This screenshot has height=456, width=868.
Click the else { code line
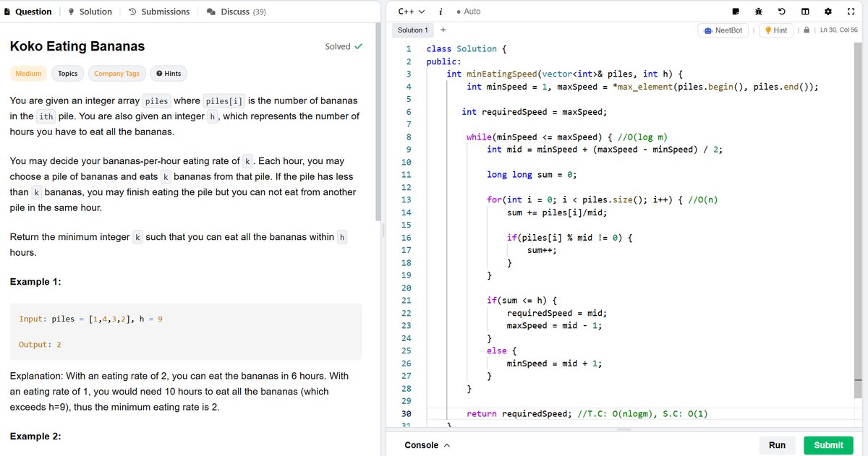click(501, 350)
